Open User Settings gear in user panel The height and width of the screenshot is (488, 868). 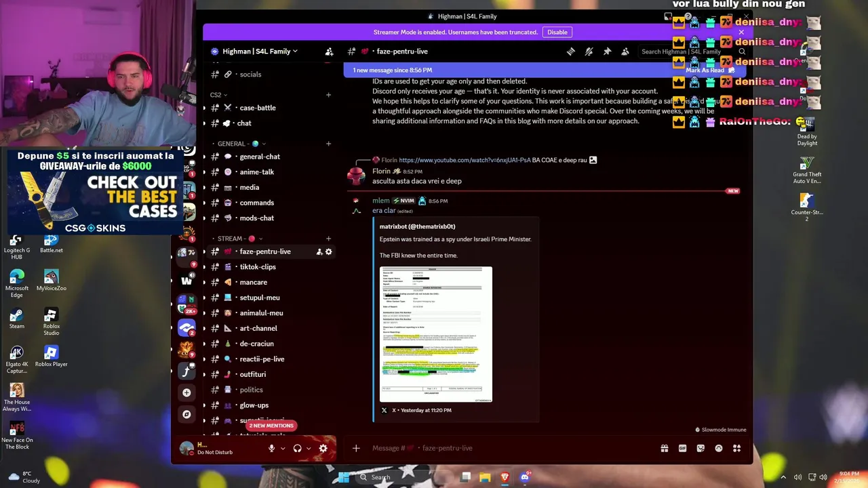[x=323, y=448]
